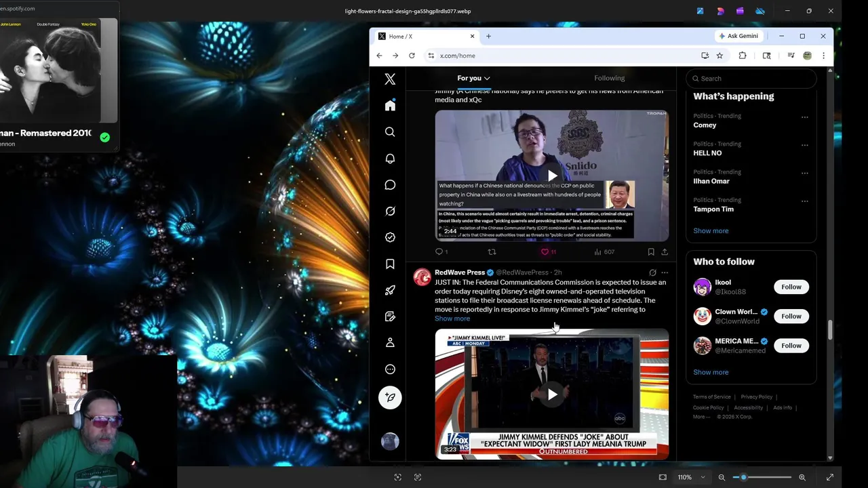Click the X search input field
This screenshot has width=868, height=488.
751,79
